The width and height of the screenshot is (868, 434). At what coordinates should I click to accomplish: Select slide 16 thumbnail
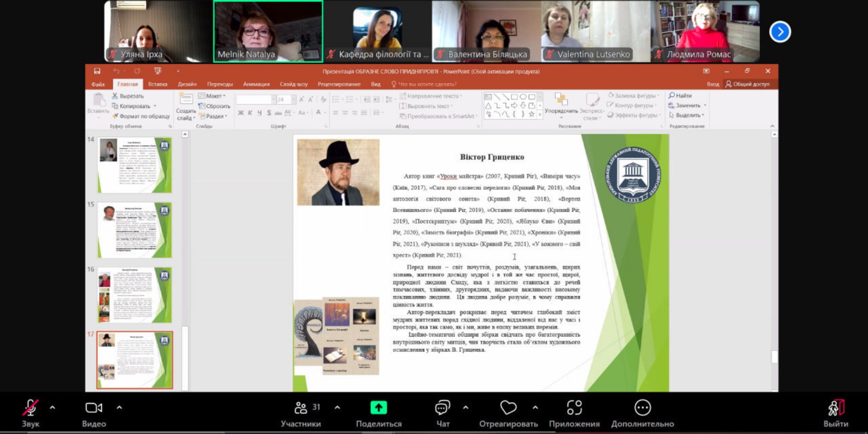click(135, 295)
